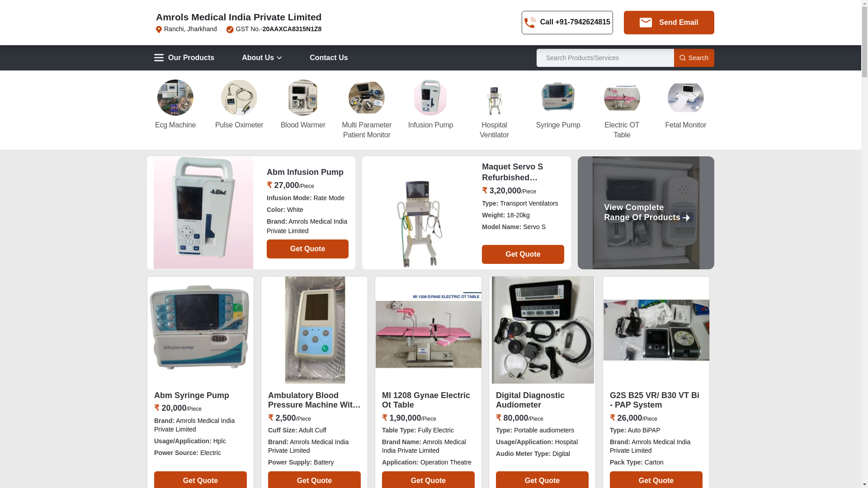Open the Abm Syringe Pump product link
The width and height of the screenshot is (868, 488).
192,395
